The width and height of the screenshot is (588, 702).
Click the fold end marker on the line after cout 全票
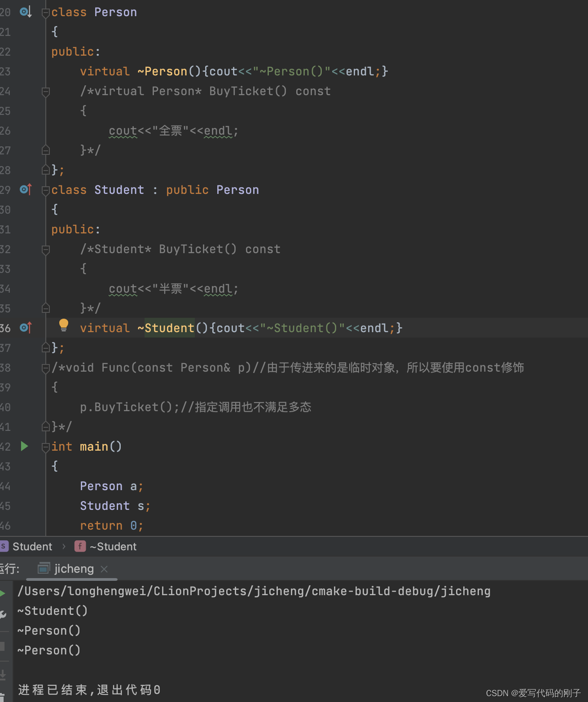45,150
